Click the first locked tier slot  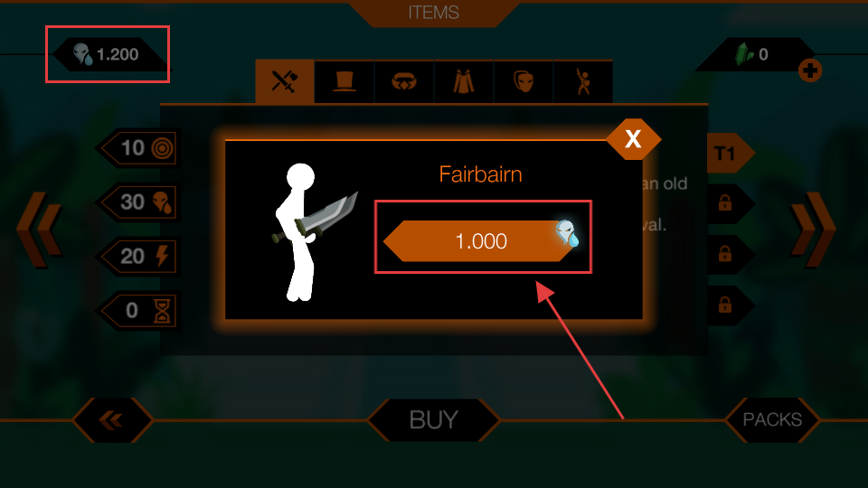click(x=730, y=203)
